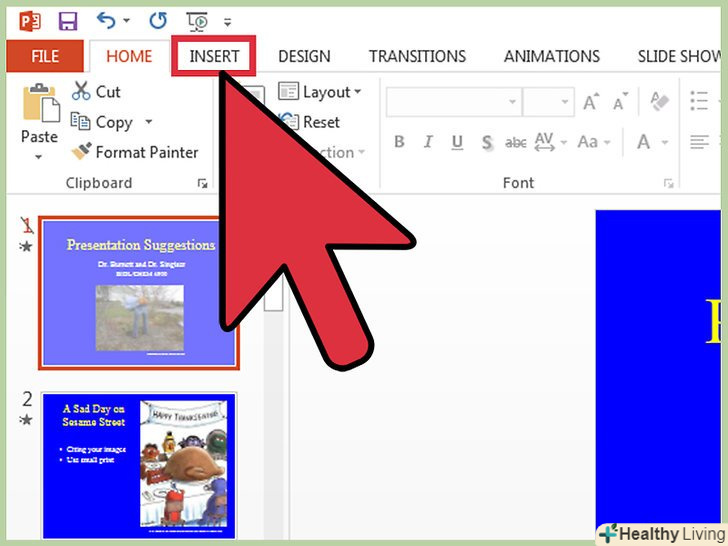This screenshot has width=728, height=546.
Task: Undo the last action
Action: 106,21
